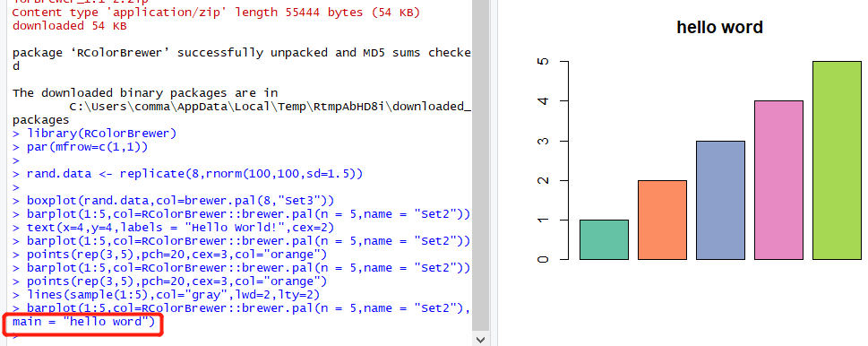Select the lime green bar of height 5
The height and width of the screenshot is (346, 868).
tap(837, 160)
